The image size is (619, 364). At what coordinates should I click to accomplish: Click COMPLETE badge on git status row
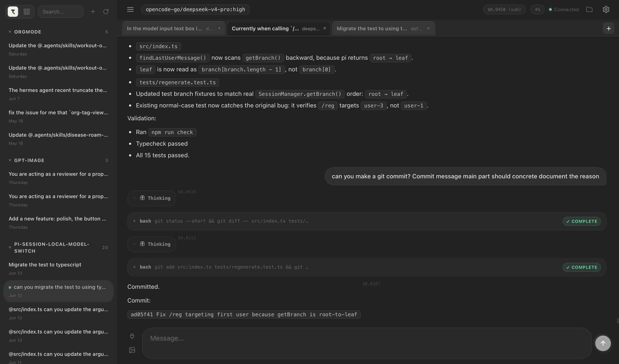click(582, 221)
